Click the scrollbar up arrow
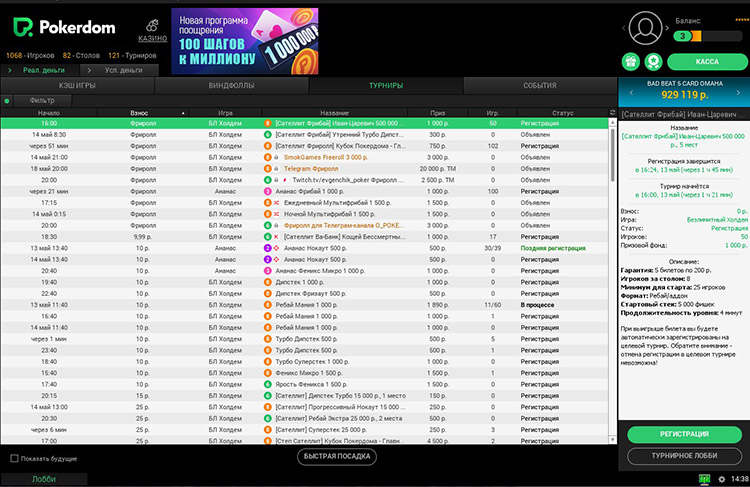This screenshot has width=750, height=487. pos(613,122)
